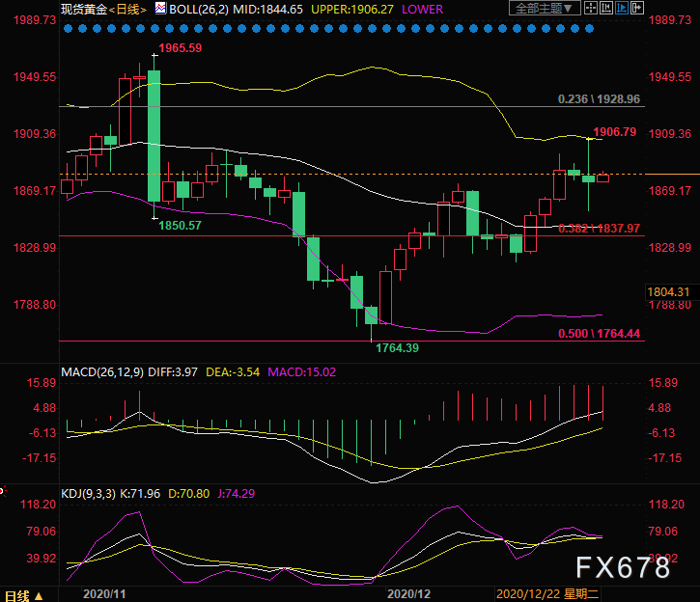
Task: Click the first blue dot in the top row
Action: pos(66,29)
